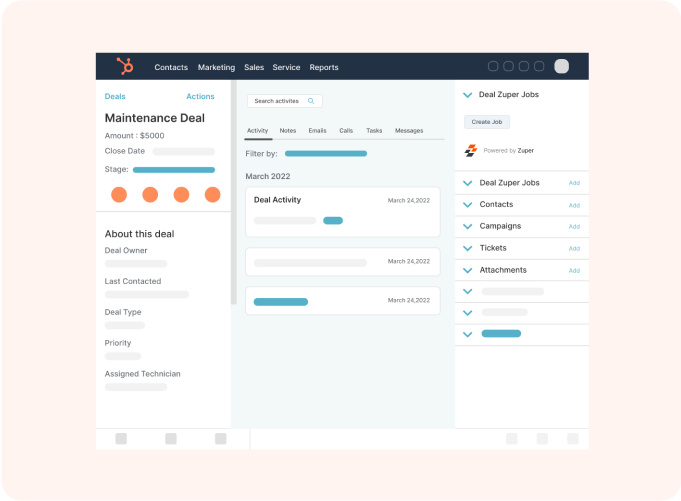Click Add next to Attachments

point(574,270)
